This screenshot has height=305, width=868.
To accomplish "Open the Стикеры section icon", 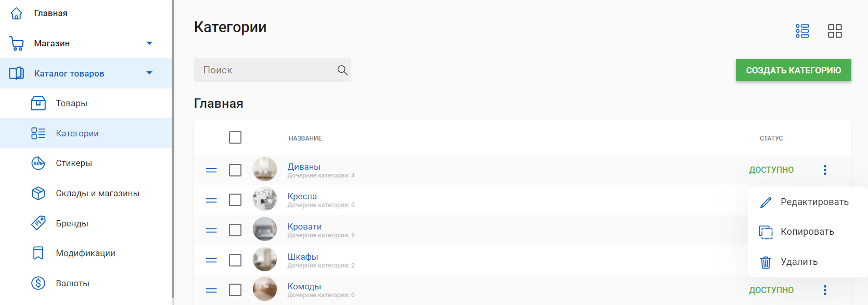I will coord(38,163).
